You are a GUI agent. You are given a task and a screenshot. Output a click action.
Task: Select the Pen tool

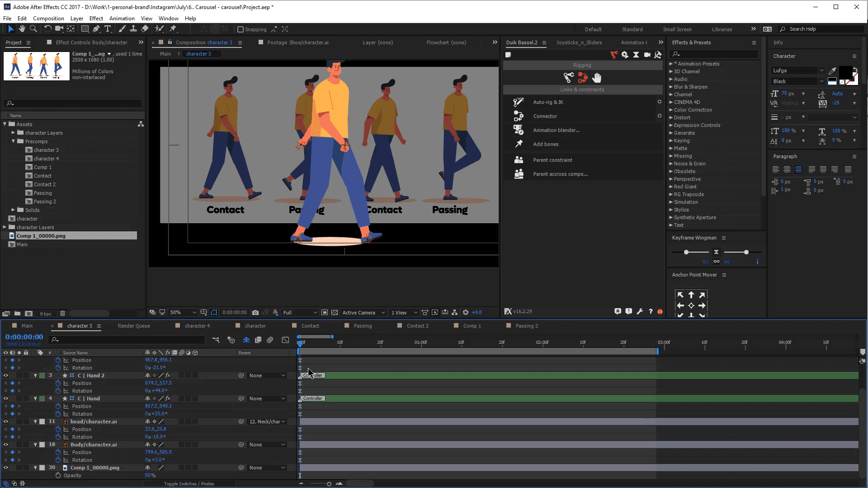(x=96, y=29)
